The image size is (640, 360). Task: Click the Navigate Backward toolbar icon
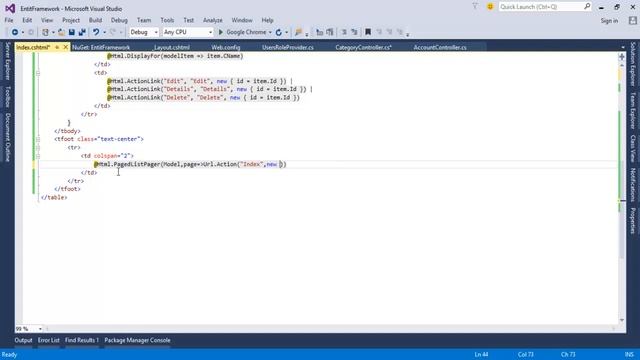click(x=15, y=32)
